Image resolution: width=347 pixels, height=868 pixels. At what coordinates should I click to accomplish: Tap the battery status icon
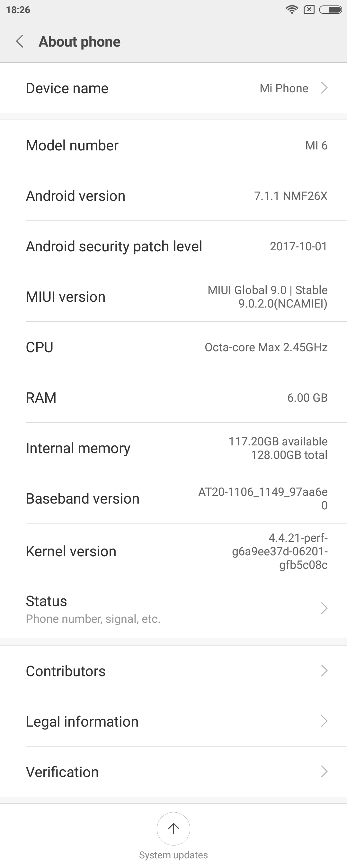(330, 9)
